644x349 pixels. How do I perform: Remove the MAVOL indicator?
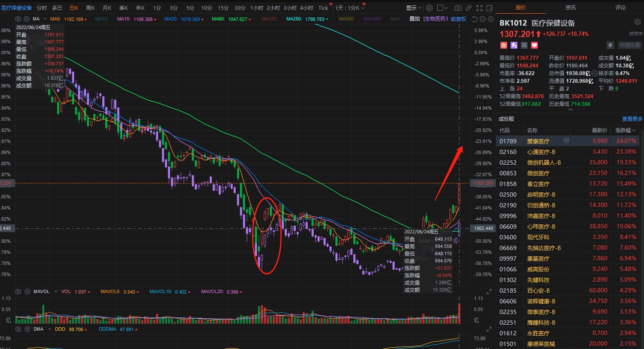coord(26,292)
